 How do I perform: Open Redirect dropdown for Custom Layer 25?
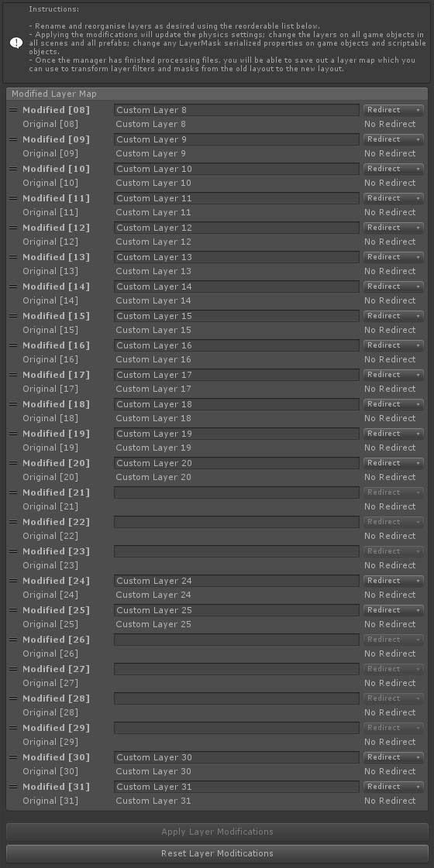click(x=394, y=610)
